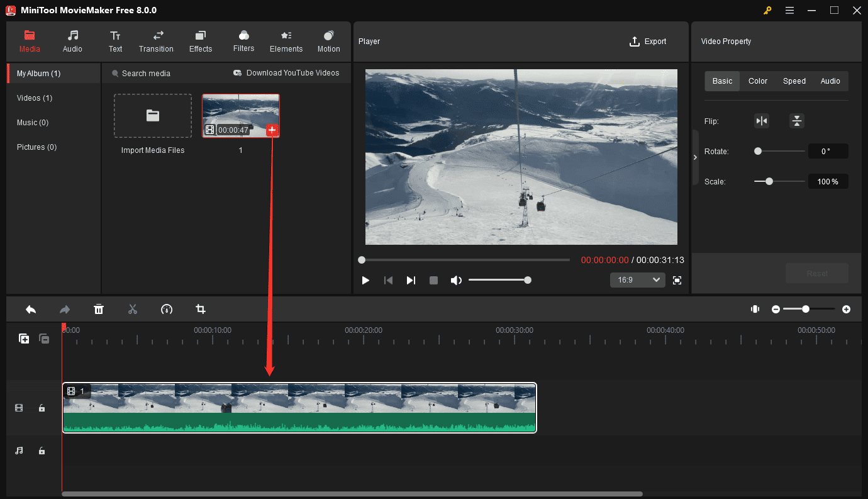Adjust the Rotate slider

[780, 151]
